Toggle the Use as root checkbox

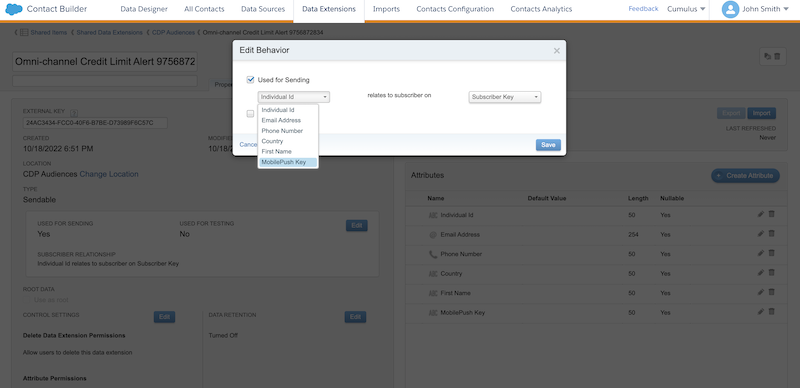click(x=27, y=300)
